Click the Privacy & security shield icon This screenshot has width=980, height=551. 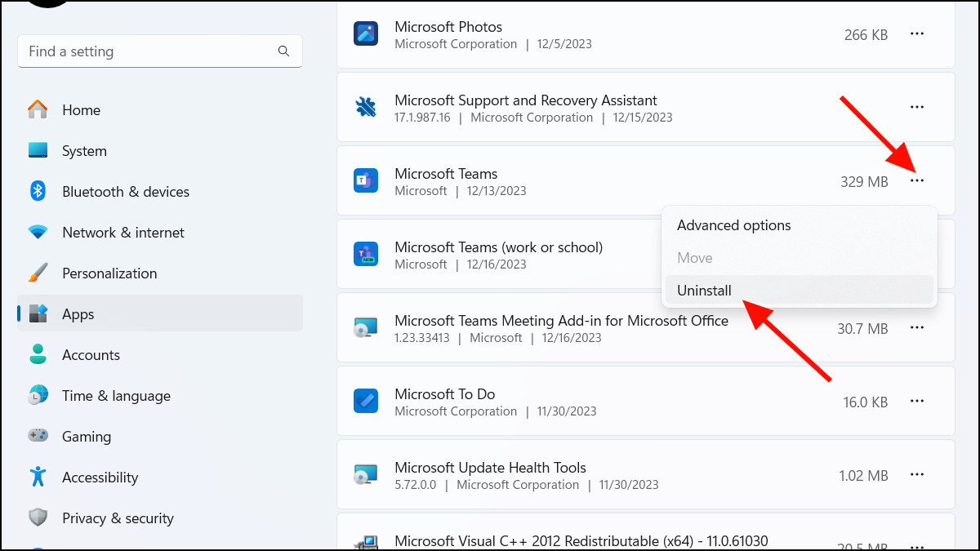(x=38, y=518)
